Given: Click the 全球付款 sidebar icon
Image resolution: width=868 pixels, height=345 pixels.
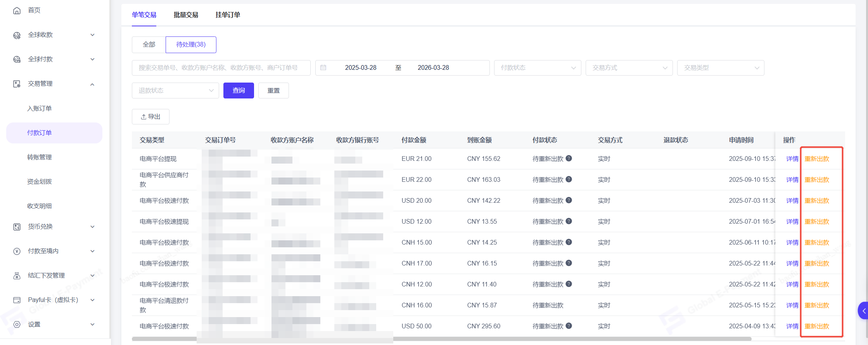Looking at the screenshot, I should (17, 59).
